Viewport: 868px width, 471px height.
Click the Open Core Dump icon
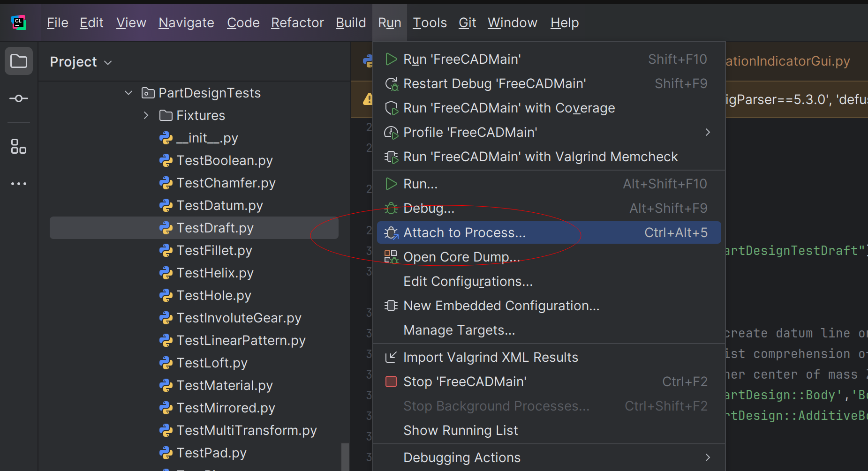coord(391,257)
